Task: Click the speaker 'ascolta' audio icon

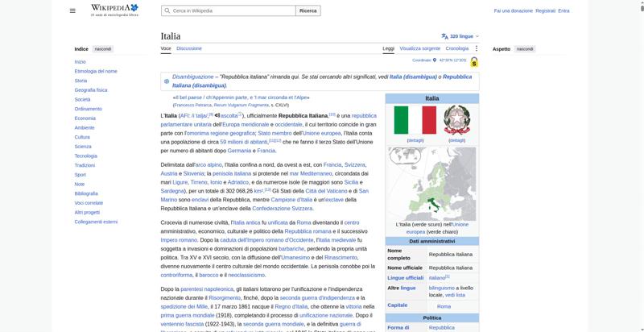Action: coord(217,115)
